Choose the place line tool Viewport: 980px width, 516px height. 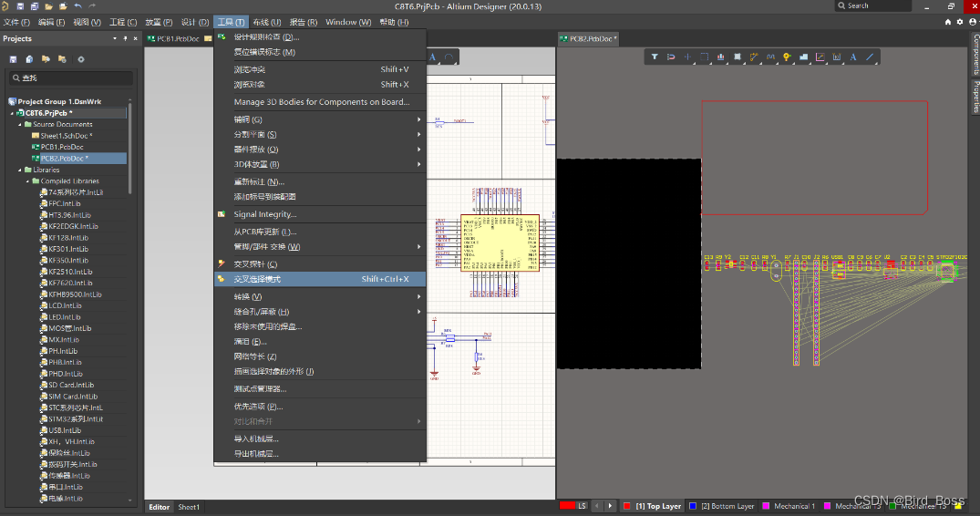870,57
